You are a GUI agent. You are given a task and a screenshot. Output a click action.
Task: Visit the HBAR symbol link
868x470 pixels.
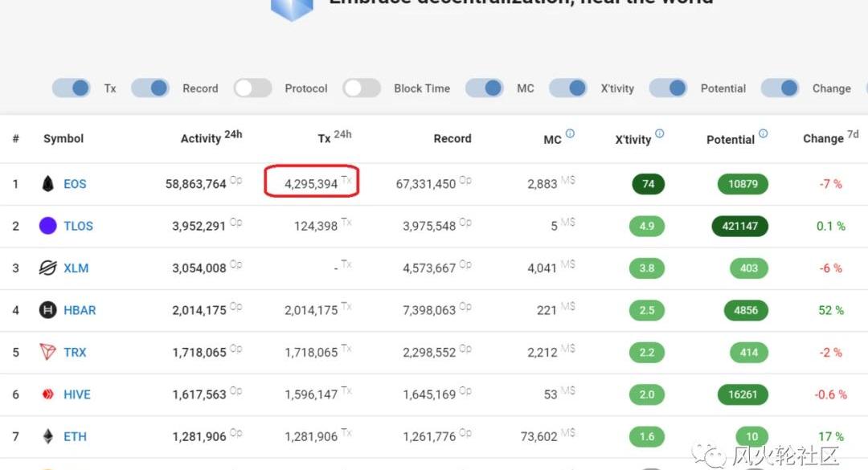tap(80, 310)
